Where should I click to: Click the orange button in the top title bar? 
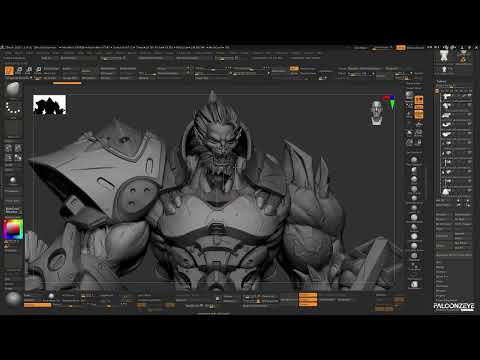click(400, 48)
